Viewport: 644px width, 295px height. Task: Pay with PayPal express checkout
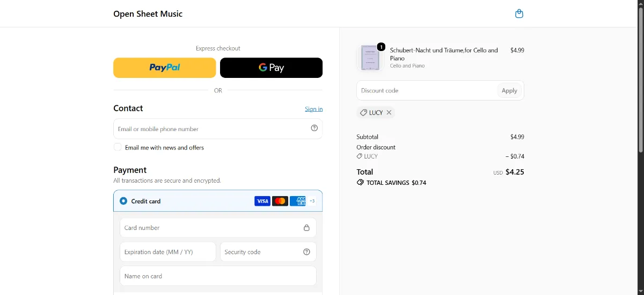[164, 68]
